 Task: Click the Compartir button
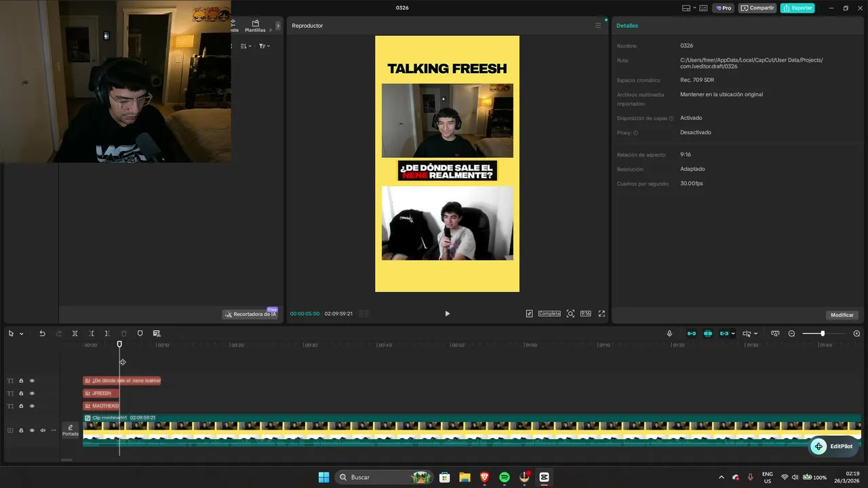click(x=757, y=8)
